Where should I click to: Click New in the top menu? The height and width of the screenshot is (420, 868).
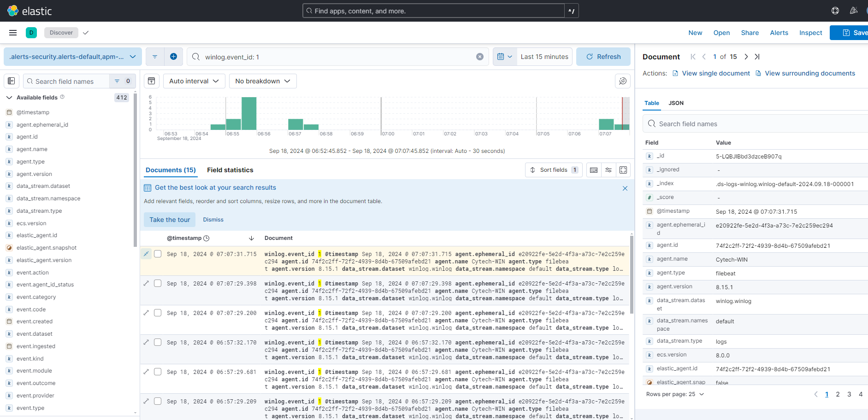[x=695, y=33]
